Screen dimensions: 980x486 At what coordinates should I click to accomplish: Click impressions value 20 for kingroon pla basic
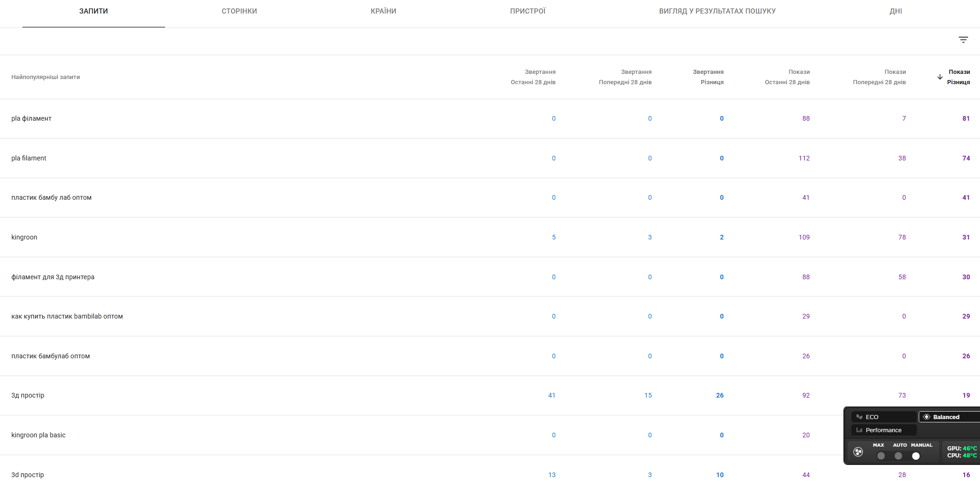click(806, 435)
